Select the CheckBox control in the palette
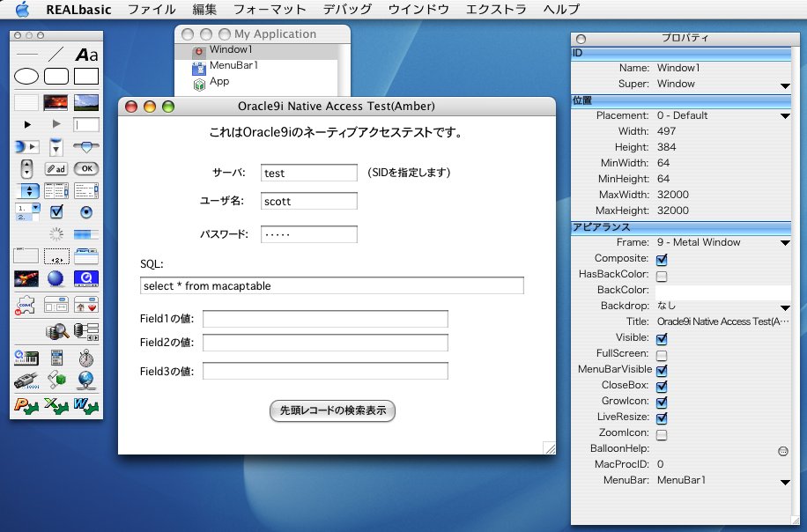The height and width of the screenshot is (532, 807). 56,211
